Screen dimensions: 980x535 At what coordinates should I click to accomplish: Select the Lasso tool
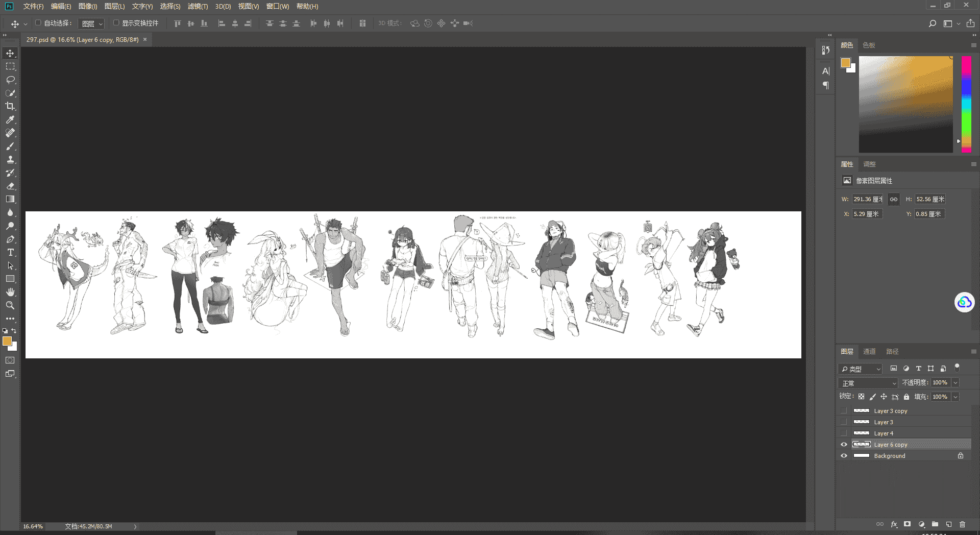point(10,80)
